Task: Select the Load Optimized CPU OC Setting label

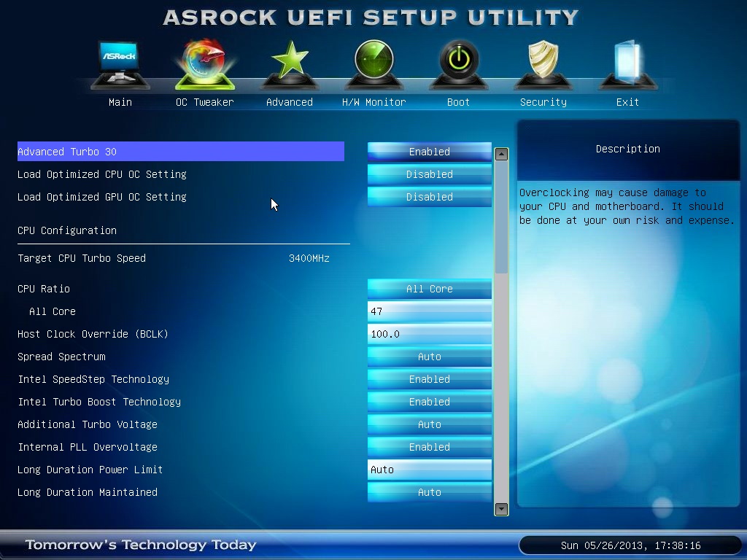Action: (x=102, y=174)
